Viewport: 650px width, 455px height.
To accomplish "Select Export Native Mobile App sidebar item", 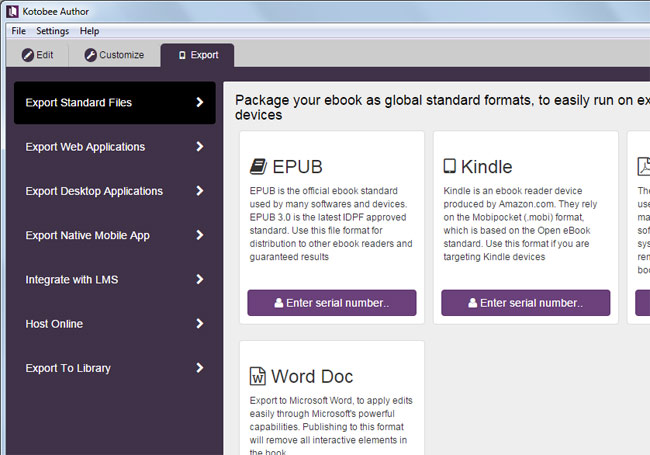I will click(115, 235).
